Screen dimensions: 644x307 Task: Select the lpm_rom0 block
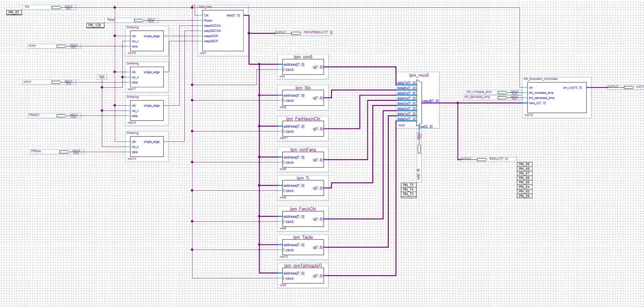click(303, 67)
